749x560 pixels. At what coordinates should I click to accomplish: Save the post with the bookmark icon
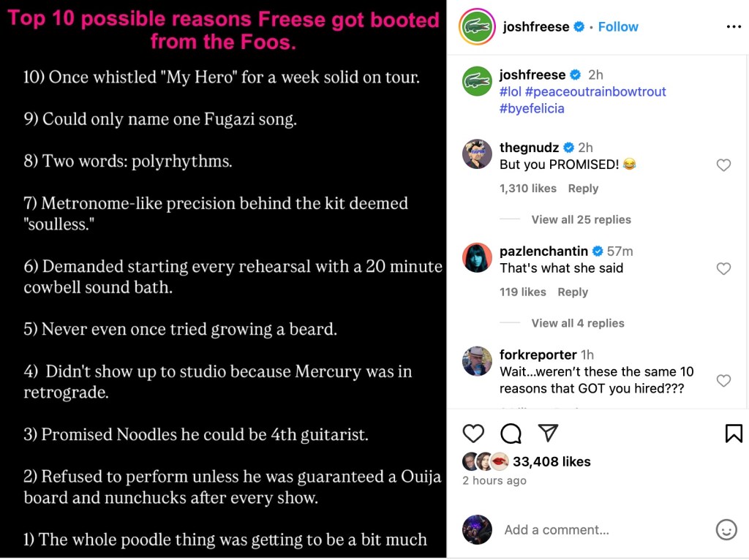[x=734, y=434]
